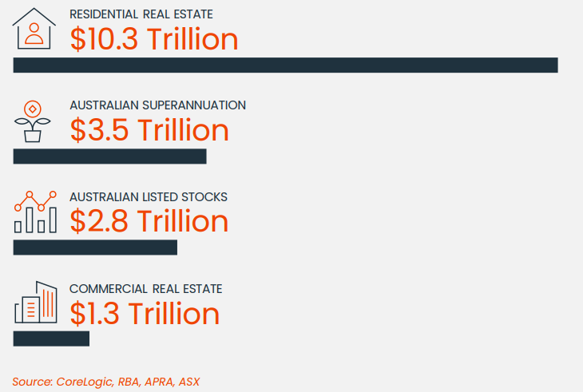Click the house with person icon
The width and height of the screenshot is (583, 392).
pyautogui.click(x=34, y=30)
